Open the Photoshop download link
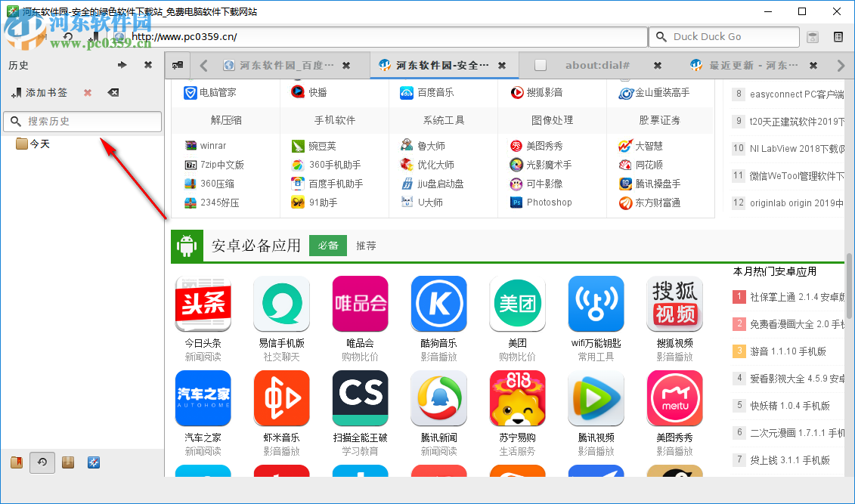855x504 pixels. coord(549,202)
